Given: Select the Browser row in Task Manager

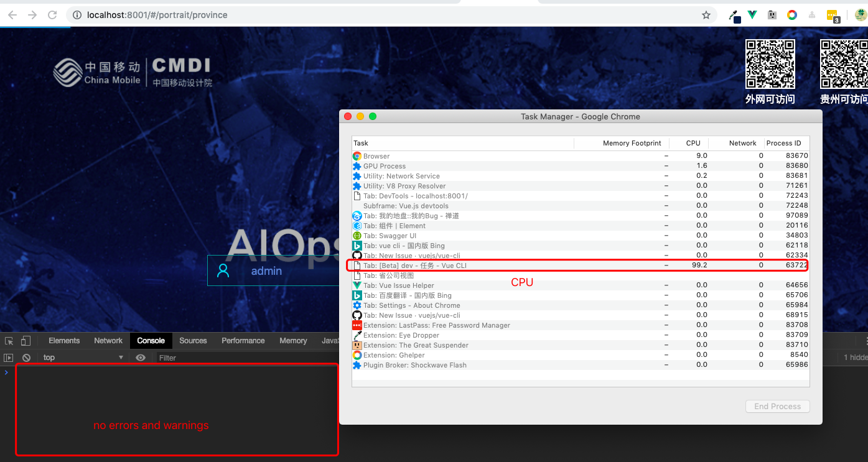Looking at the screenshot, I should (581, 156).
